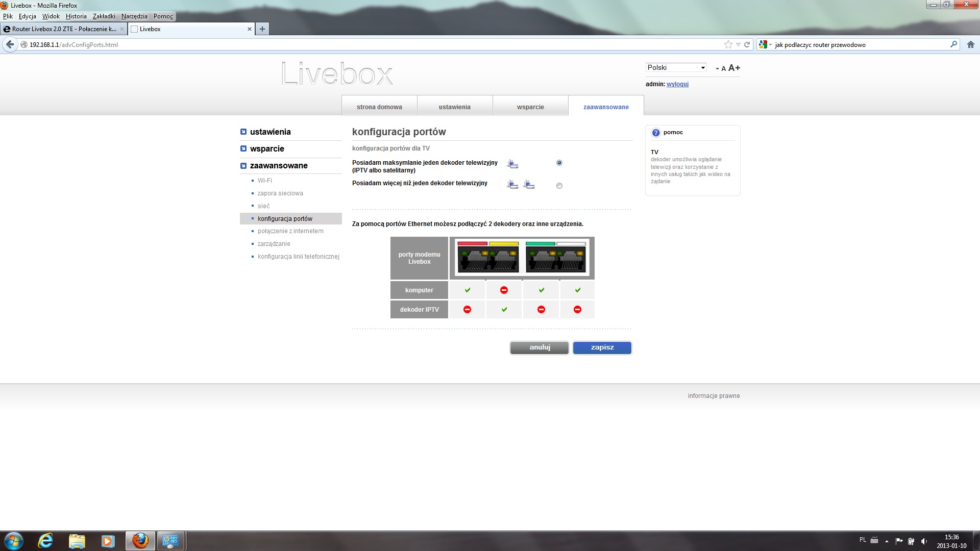Screen dimensions: 980x551
Task: Click the wyloguj link
Action: click(677, 84)
